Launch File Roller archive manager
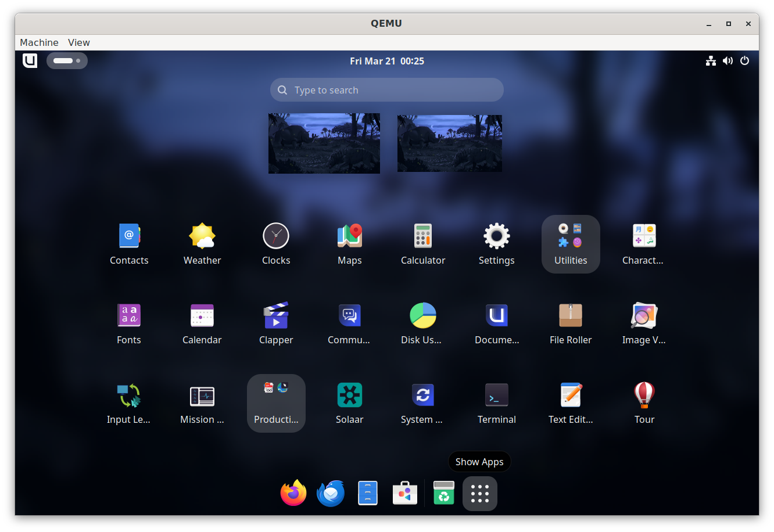 click(x=571, y=323)
